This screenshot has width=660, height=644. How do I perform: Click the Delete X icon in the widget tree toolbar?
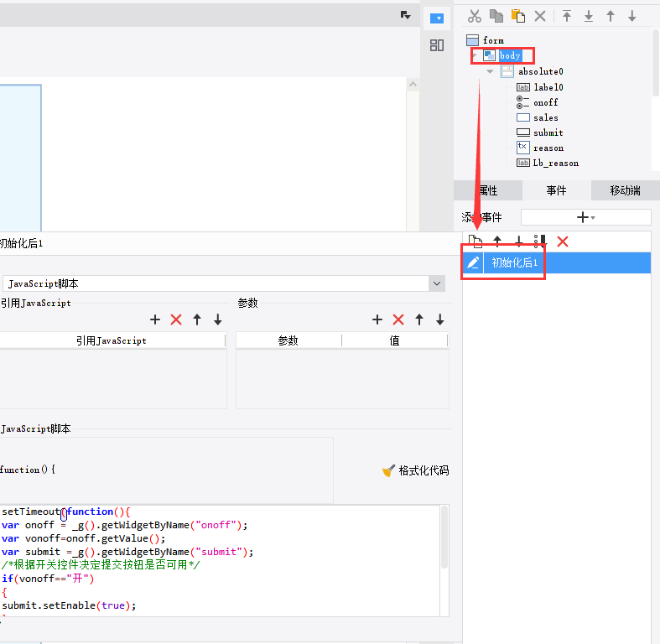click(x=540, y=17)
